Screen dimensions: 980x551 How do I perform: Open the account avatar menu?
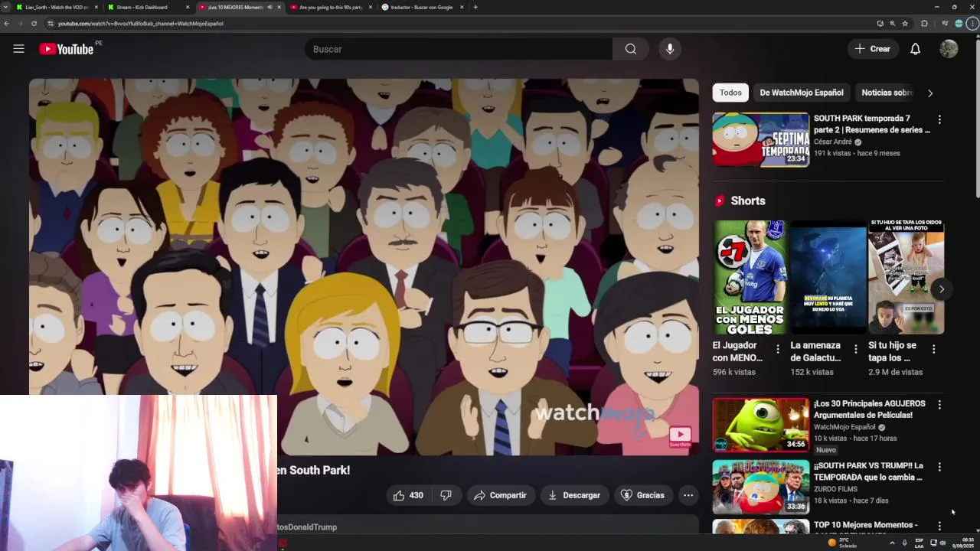[x=949, y=49]
